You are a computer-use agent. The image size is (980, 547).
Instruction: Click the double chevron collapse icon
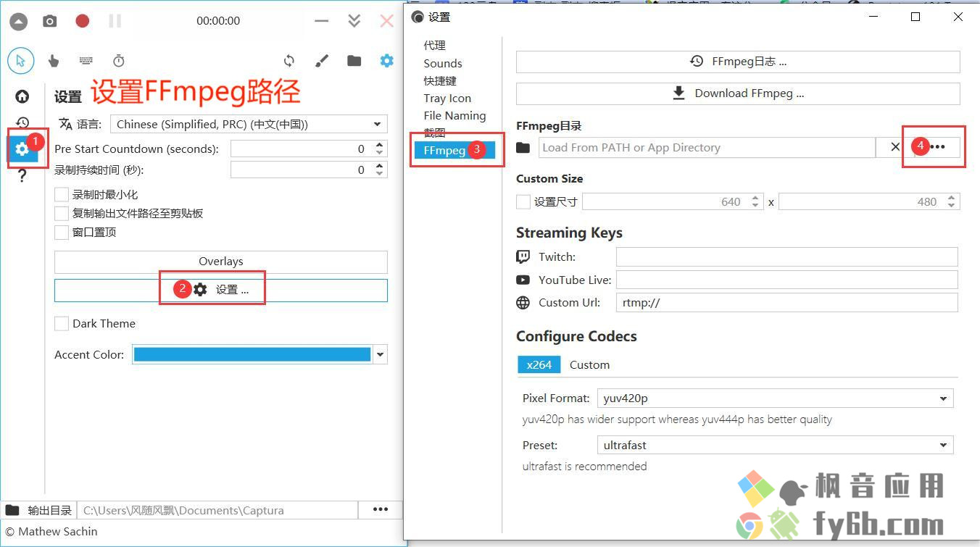pos(354,20)
